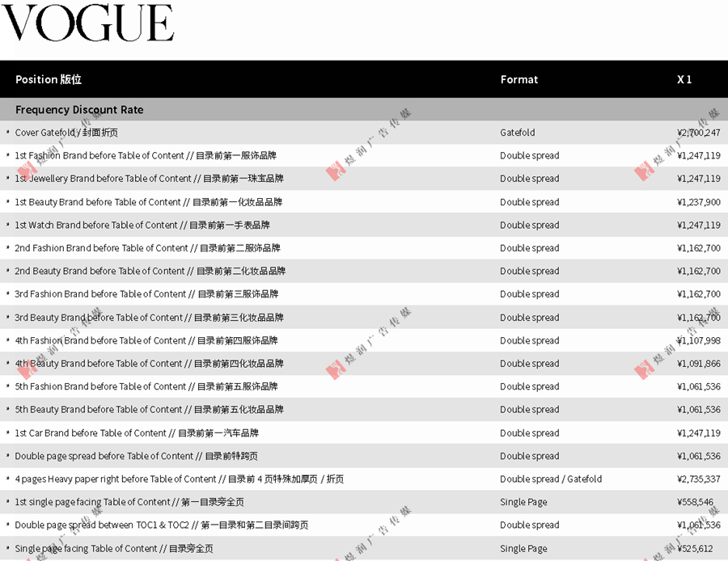The height and width of the screenshot is (561, 728).
Task: Click the price in 5th Beauty Brand row
Action: [699, 410]
